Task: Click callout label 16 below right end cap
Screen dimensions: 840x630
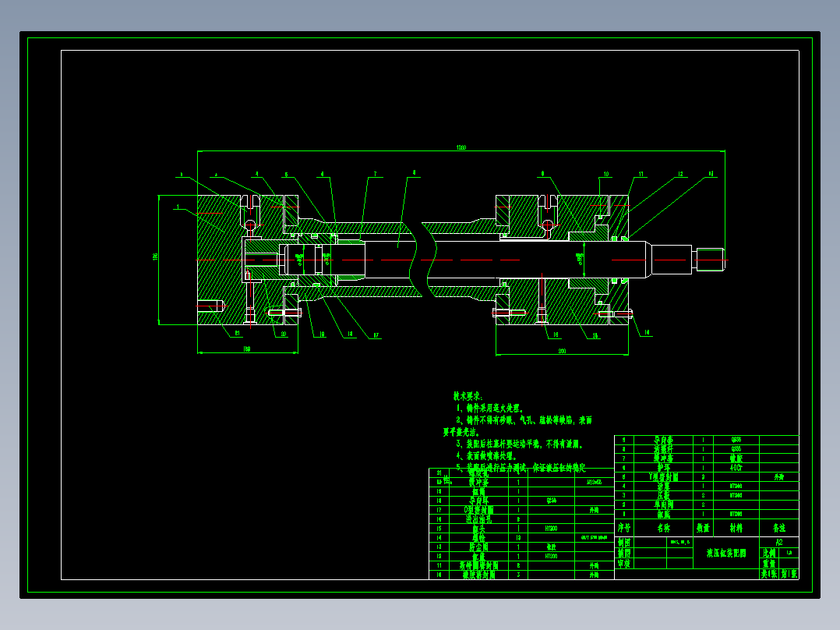Action: [556, 334]
